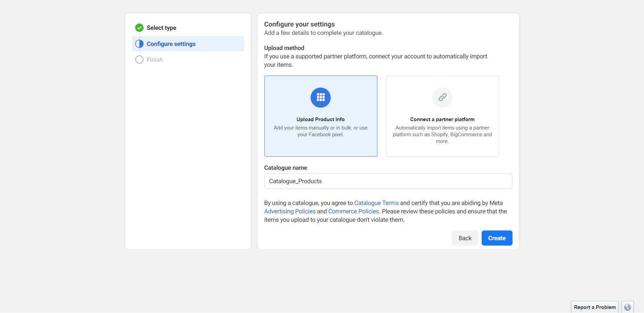Click the blue grid Upload Product Info icon

point(321,98)
